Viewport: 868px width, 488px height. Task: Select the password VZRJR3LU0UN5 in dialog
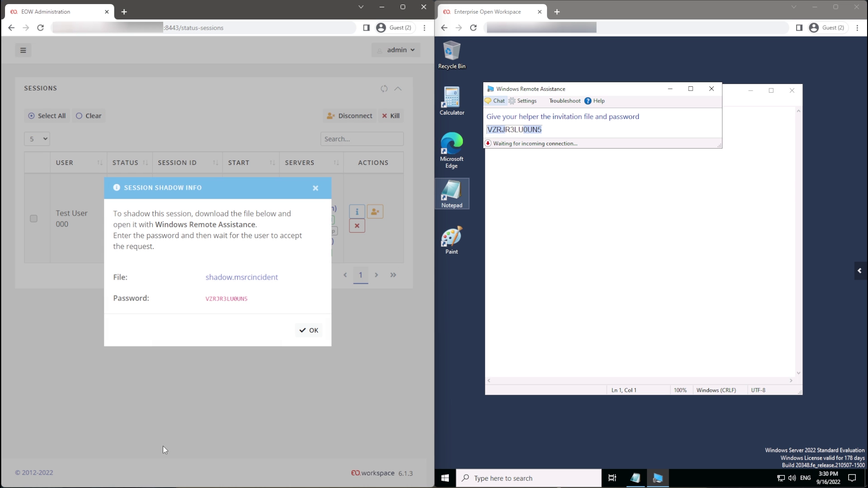pyautogui.click(x=226, y=299)
